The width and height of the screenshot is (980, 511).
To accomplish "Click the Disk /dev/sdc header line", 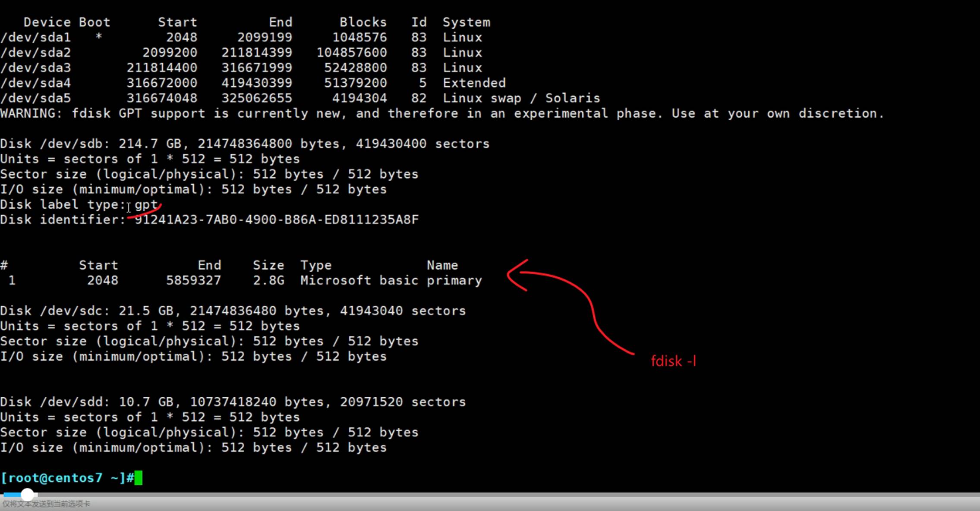I will click(233, 311).
